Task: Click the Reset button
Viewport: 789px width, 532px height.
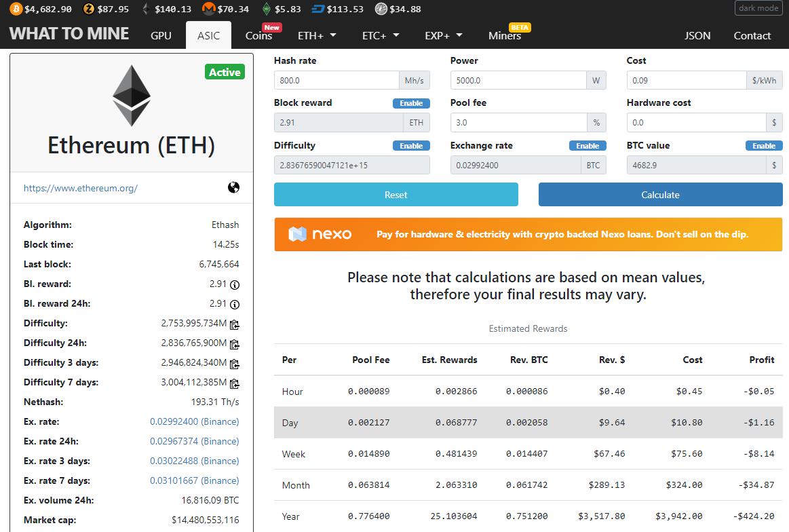Action: pyautogui.click(x=396, y=195)
